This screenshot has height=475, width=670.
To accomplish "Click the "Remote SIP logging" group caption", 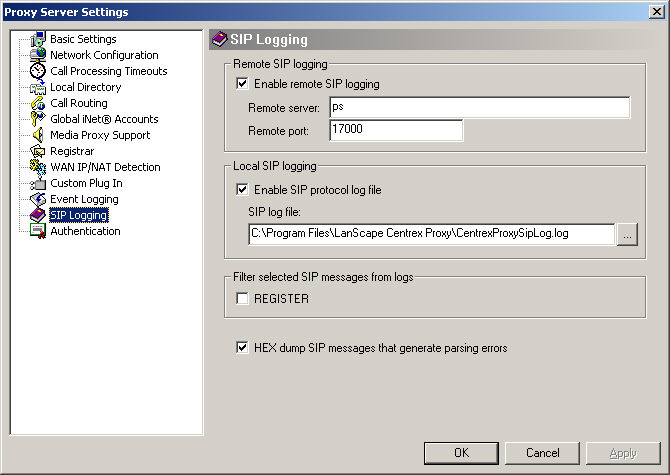I will [280, 64].
